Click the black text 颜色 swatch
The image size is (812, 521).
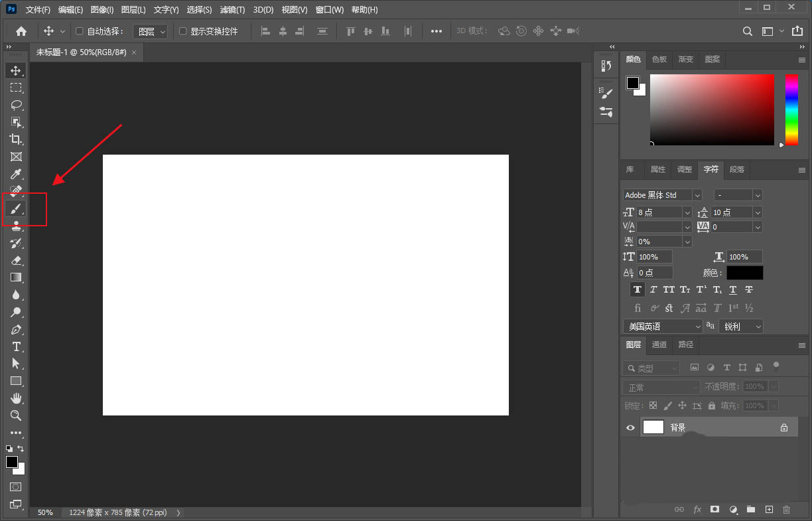pyautogui.click(x=744, y=273)
